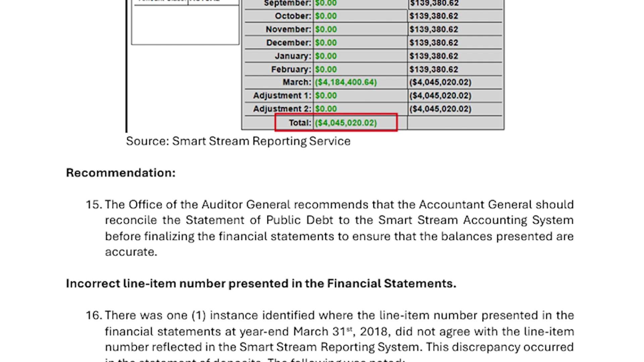Screen dimensions: 644x362
Task: Click the March ($4,184,400.64) value
Action: coord(346,82)
